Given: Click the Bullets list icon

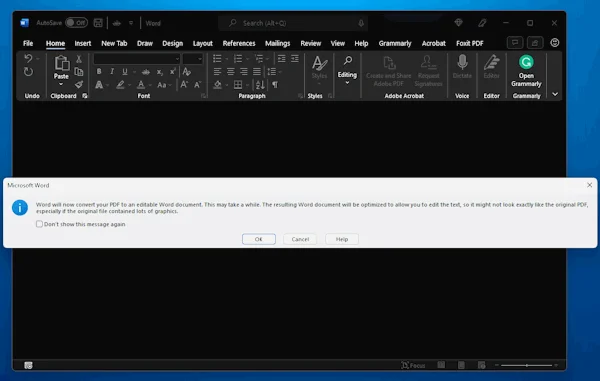Looking at the screenshot, I should [217, 59].
